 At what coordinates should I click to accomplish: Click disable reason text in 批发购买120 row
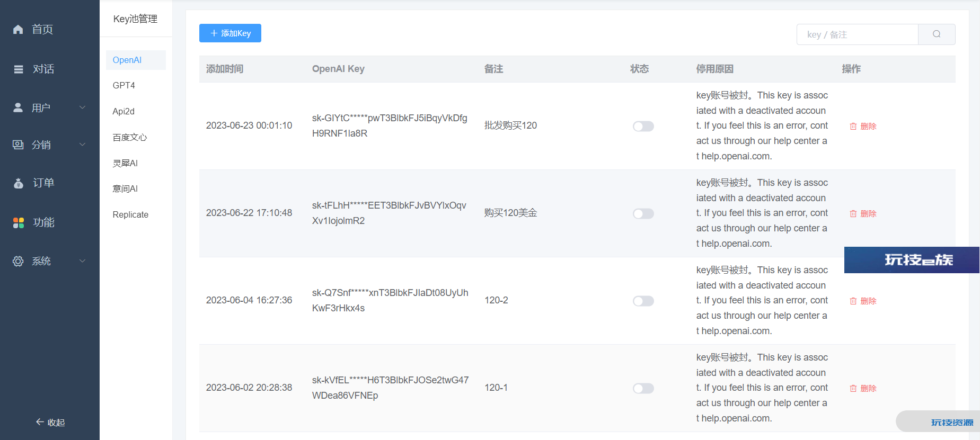coord(762,125)
